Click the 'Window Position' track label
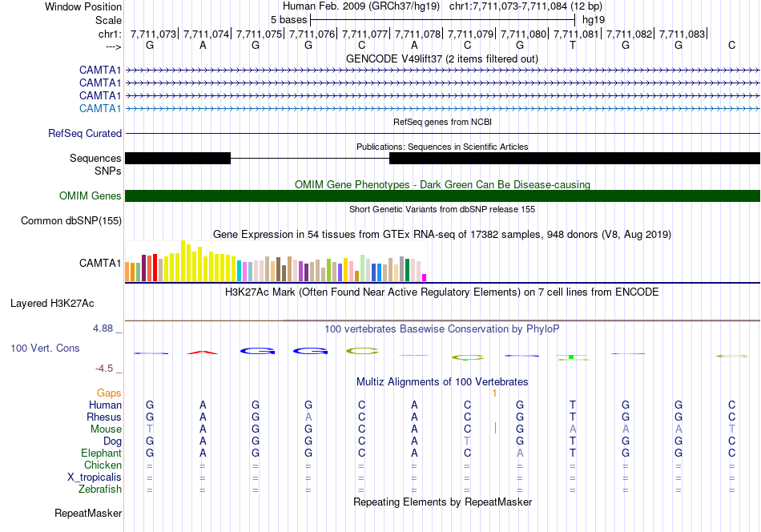This screenshot has height=532, width=761. click(x=83, y=6)
